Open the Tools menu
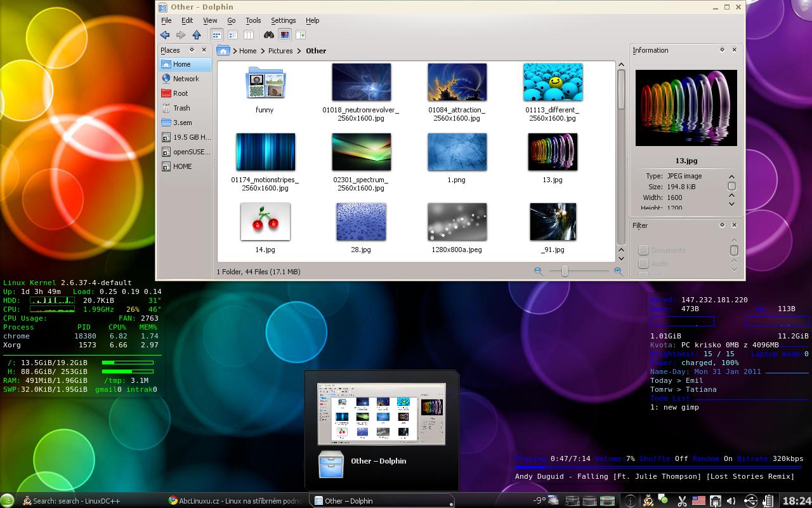This screenshot has width=812, height=508. pos(253,20)
